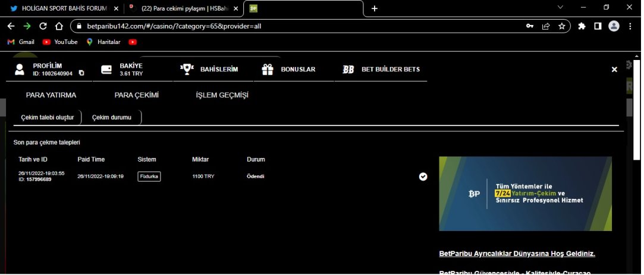This screenshot has height=275, width=644.
Task: Share this page via share icon
Action: click(546, 26)
